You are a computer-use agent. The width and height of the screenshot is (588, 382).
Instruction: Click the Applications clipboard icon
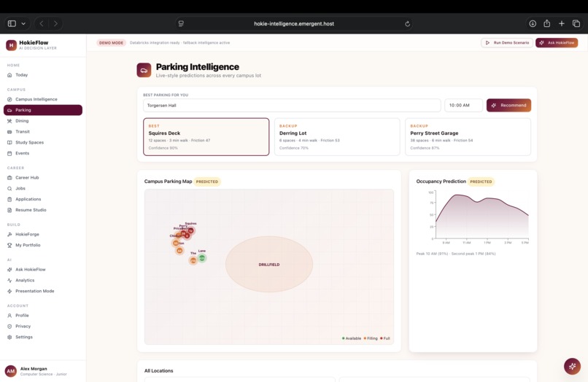(x=9, y=200)
